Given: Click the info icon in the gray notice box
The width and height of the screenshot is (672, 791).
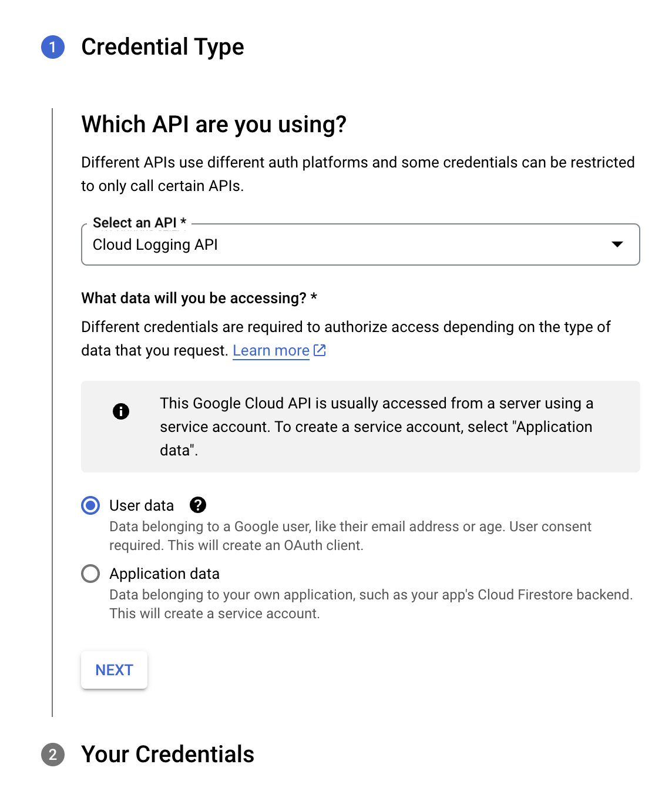Looking at the screenshot, I should pyautogui.click(x=122, y=411).
